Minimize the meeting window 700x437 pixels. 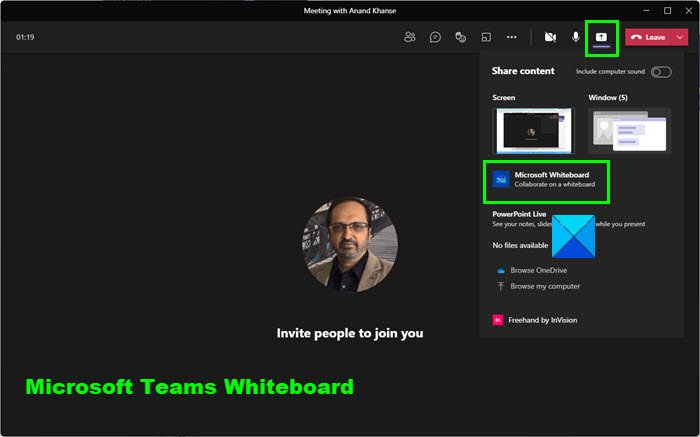point(646,10)
